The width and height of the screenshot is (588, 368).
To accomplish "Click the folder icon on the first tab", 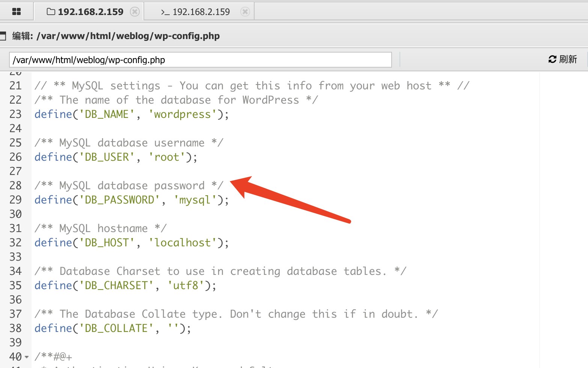I will (x=51, y=12).
